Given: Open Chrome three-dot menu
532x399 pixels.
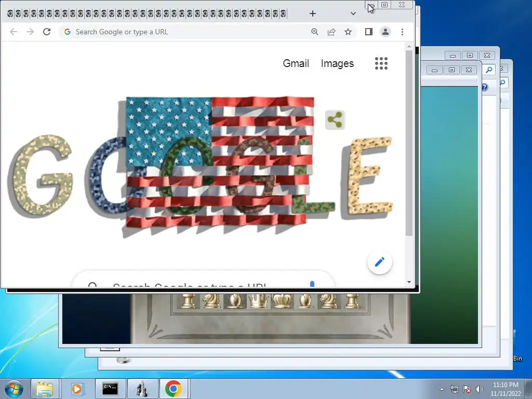Looking at the screenshot, I should pos(403,32).
